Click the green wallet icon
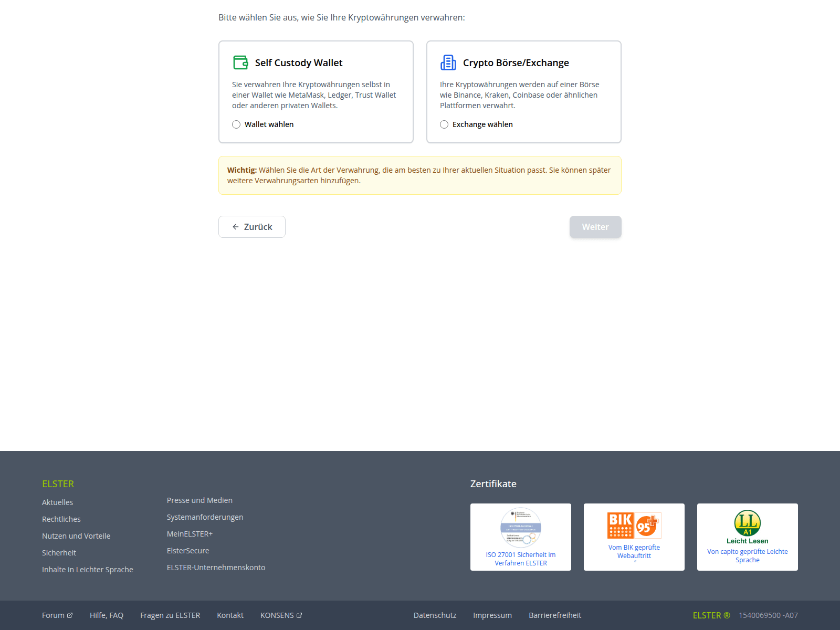840x630 pixels. point(240,62)
